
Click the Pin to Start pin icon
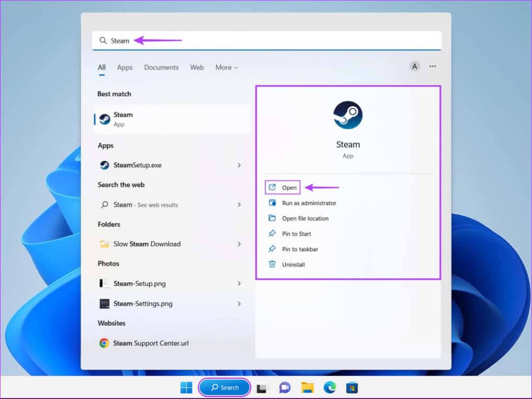pos(272,233)
